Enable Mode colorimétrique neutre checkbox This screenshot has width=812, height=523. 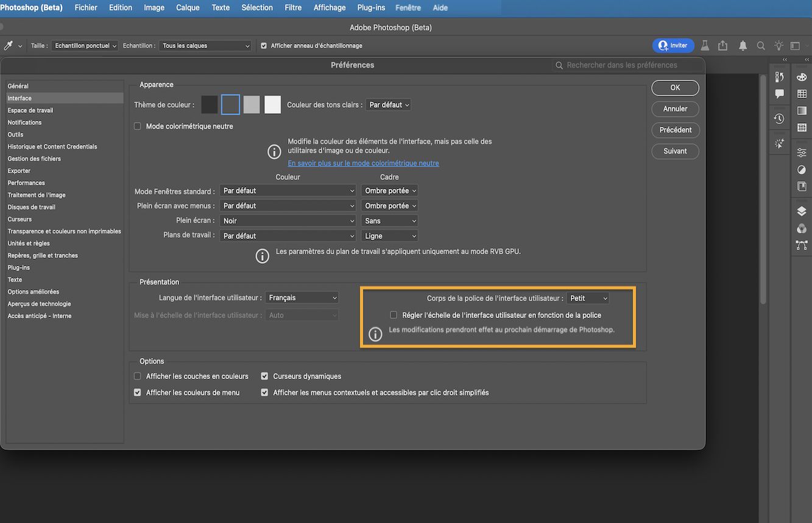137,126
